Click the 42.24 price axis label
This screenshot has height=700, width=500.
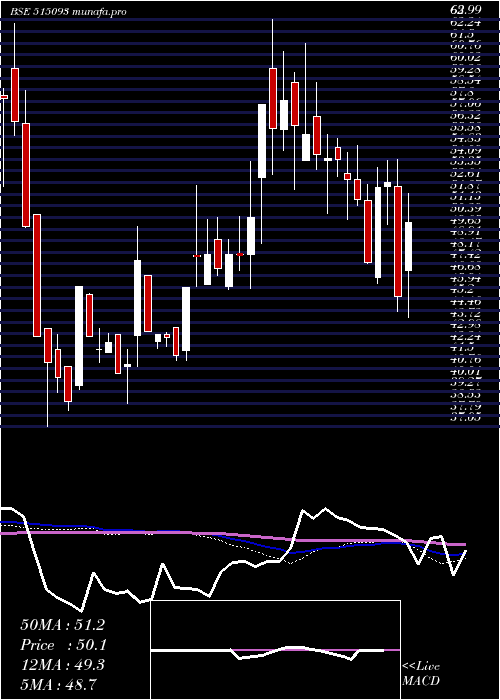click(466, 337)
